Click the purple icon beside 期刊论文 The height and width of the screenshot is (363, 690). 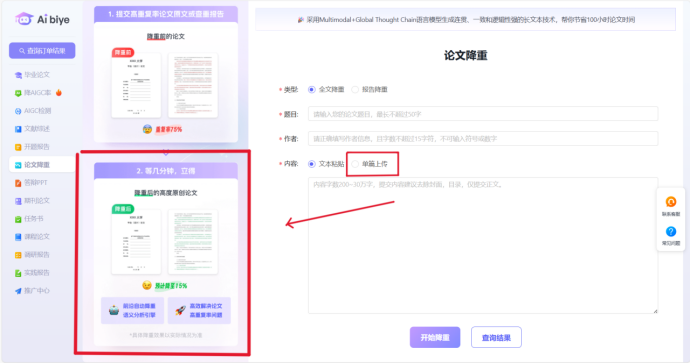pyautogui.click(x=18, y=201)
